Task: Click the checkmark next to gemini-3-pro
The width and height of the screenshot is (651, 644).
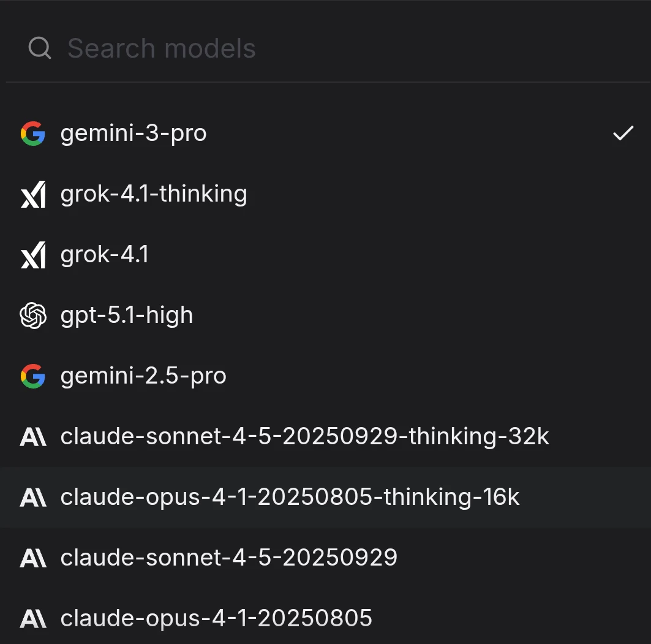Action: tap(623, 134)
